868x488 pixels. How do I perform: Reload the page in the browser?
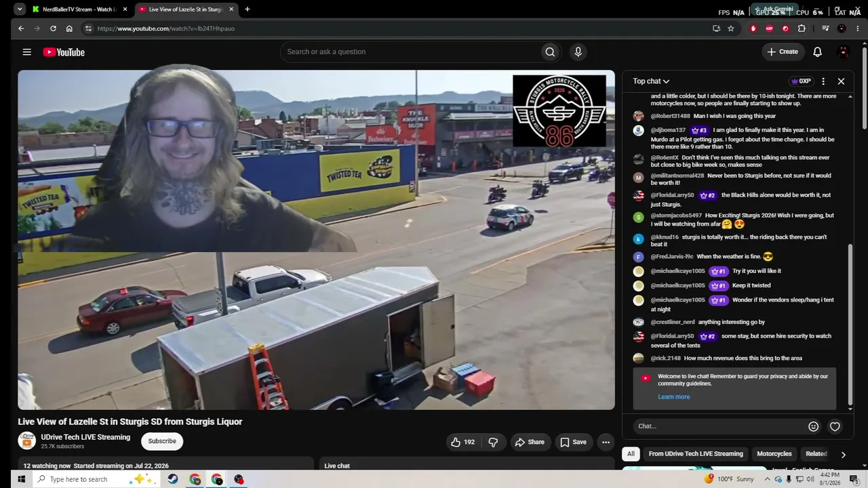pyautogui.click(x=53, y=28)
